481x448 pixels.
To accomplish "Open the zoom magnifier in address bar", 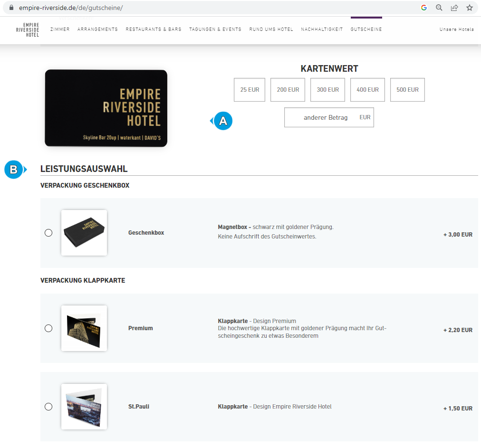I will [439, 8].
